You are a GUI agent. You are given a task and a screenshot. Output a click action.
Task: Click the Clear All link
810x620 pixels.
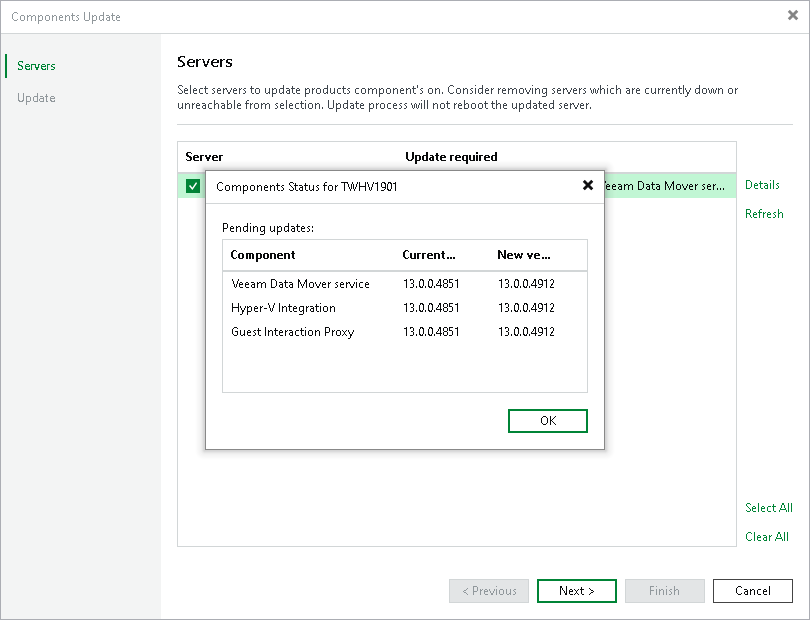(x=767, y=537)
